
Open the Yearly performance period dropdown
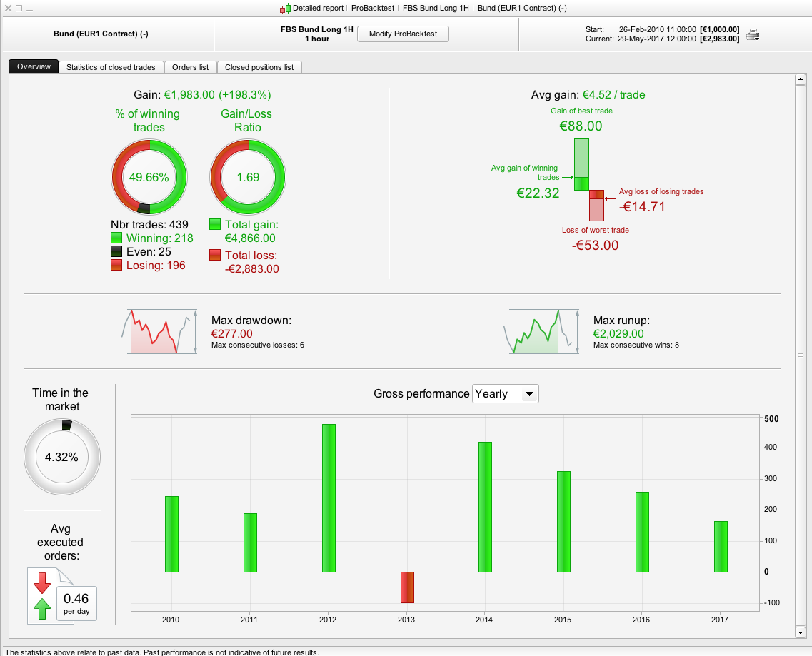[506, 394]
